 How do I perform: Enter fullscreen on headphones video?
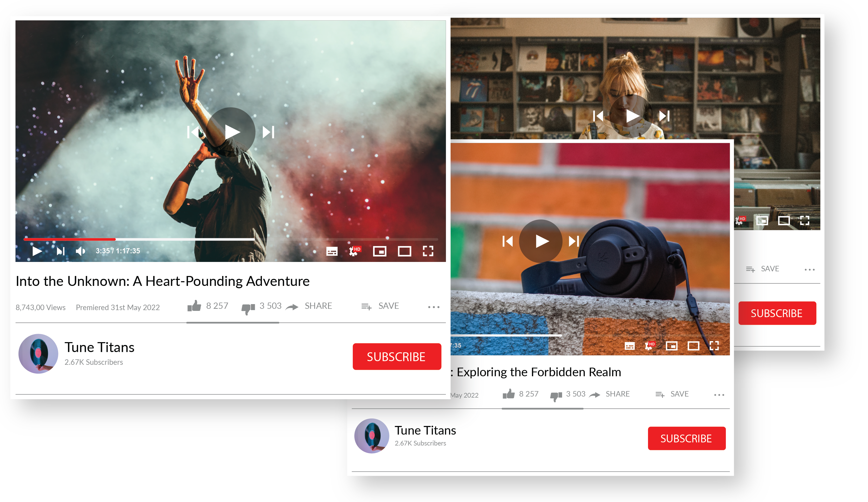click(714, 346)
